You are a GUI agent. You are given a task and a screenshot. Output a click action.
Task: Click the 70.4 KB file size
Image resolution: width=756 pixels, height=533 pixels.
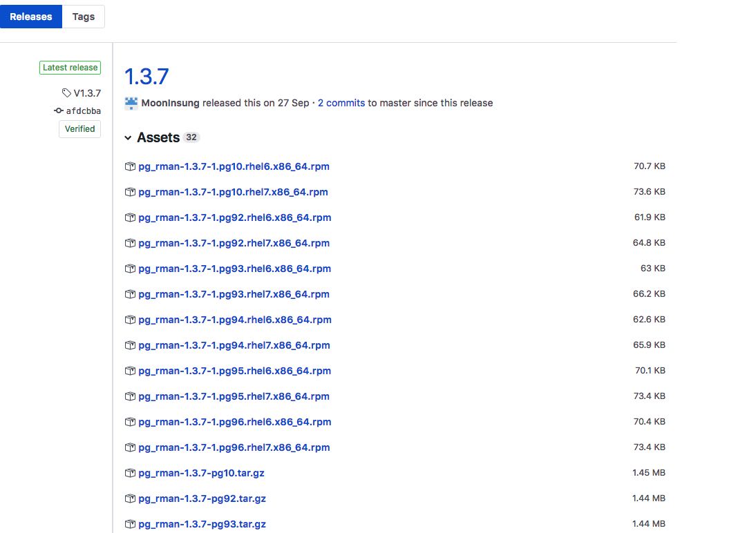coord(650,421)
